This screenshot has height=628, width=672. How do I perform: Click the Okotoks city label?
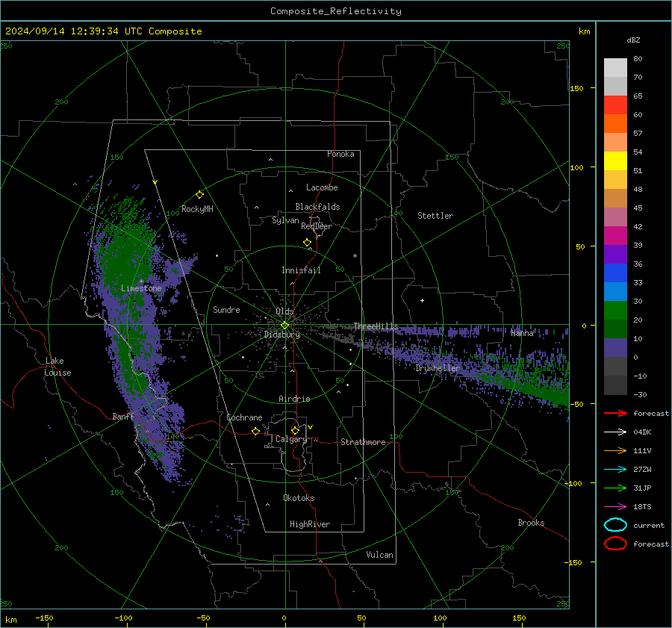[x=299, y=498]
